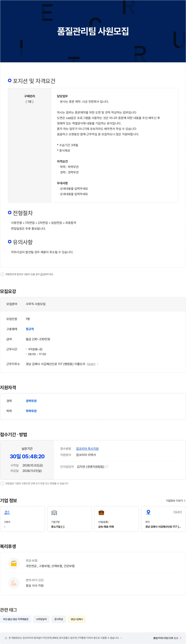The width and height of the screenshot is (186, 644).
Task: Click the 2026.11.01(일) deadline date
Action: coord(32,471)
